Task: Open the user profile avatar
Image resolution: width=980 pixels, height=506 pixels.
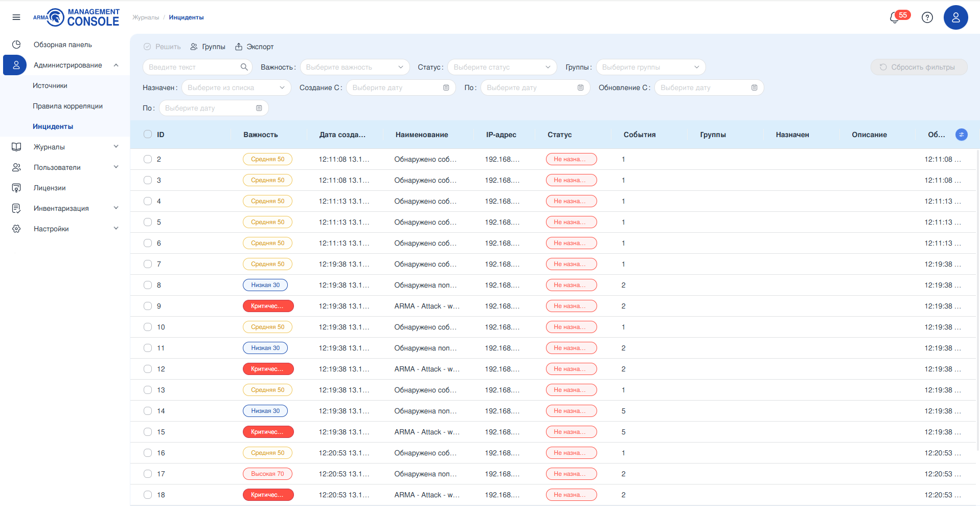Action: [x=955, y=17]
